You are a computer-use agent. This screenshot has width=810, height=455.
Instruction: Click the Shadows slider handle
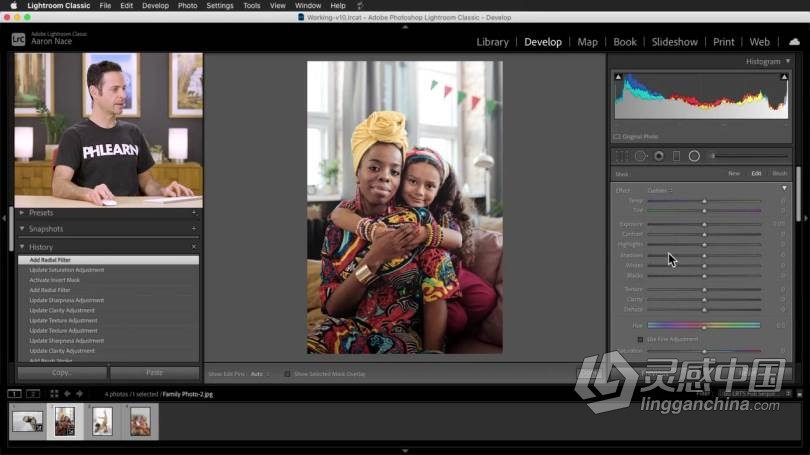coord(704,255)
